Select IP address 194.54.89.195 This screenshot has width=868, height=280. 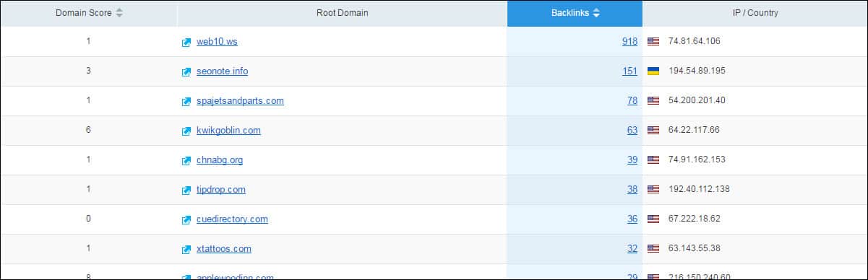point(697,71)
